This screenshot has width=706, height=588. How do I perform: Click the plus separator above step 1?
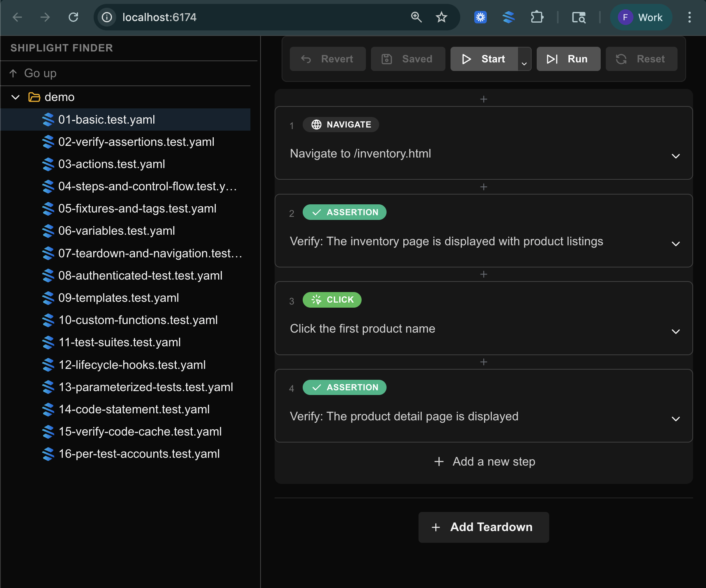coord(483,99)
